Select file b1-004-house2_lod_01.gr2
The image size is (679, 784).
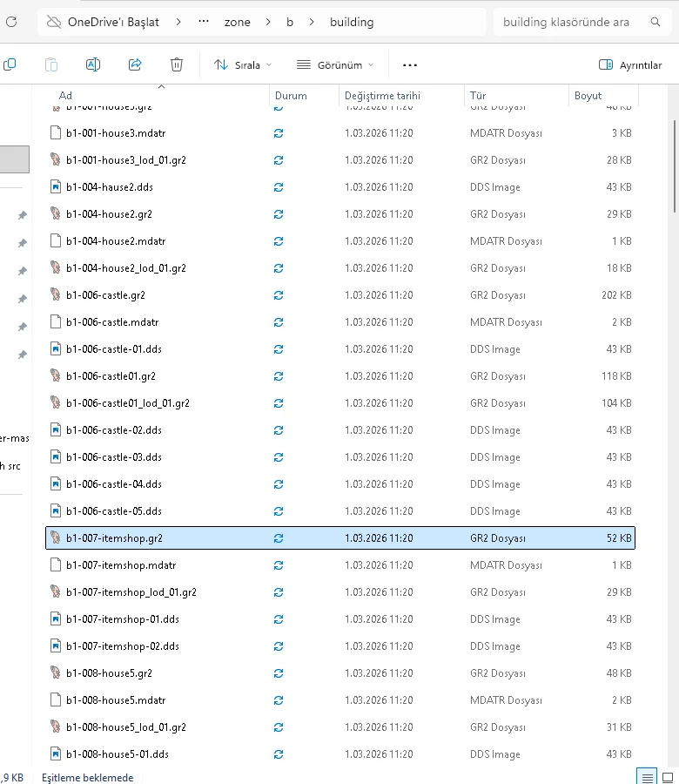(x=340, y=268)
